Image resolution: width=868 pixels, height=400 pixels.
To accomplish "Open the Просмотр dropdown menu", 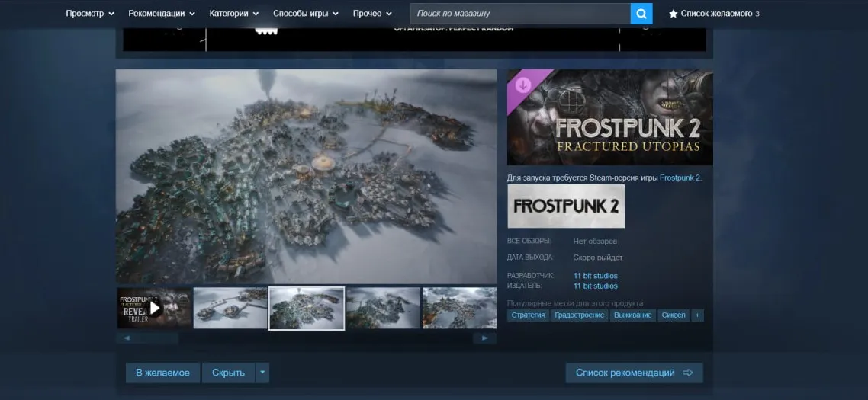I will [90, 13].
